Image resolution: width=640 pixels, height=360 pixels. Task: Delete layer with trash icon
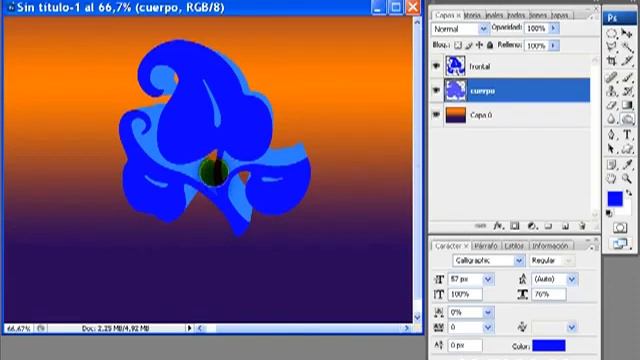[x=582, y=226]
